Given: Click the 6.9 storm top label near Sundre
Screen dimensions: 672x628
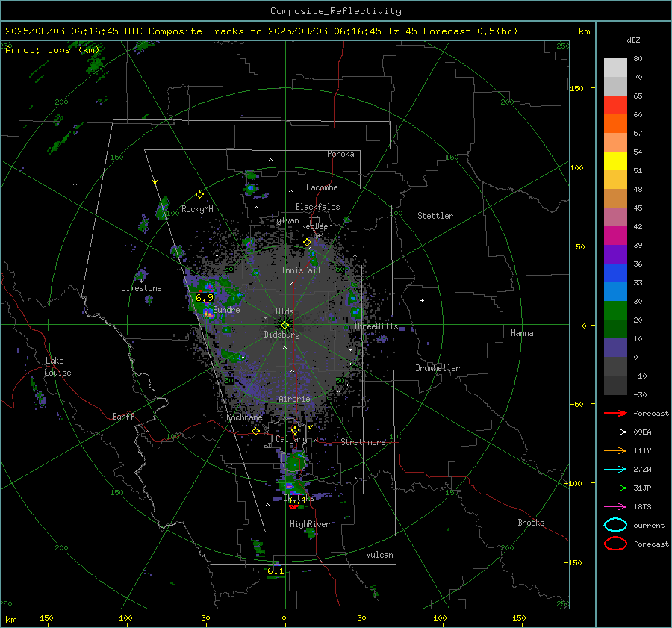Looking at the screenshot, I should click(205, 297).
